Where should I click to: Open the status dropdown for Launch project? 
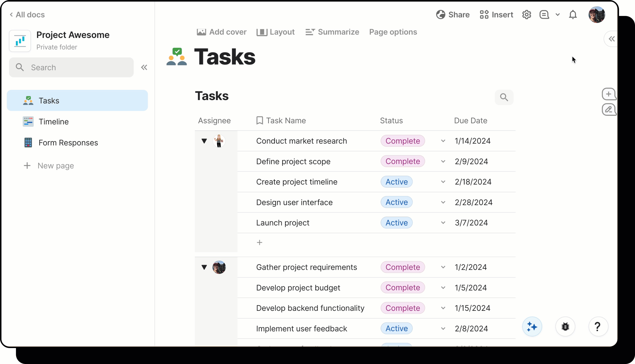(x=443, y=223)
